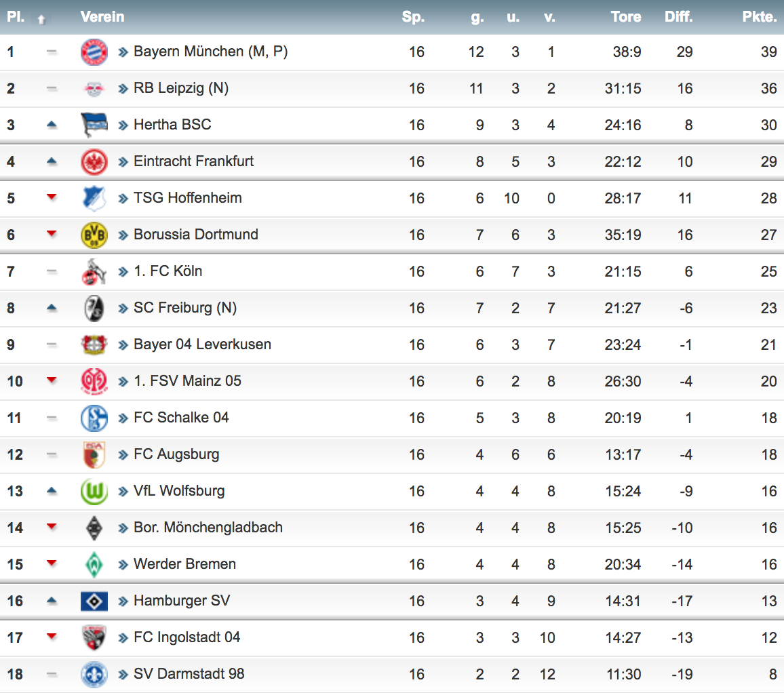Click the chevron next to FC Augsburg

click(x=123, y=455)
